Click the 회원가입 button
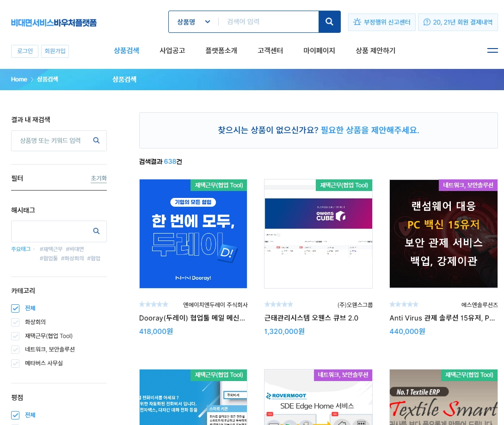Viewport: 504px width, 425px height. coord(55,51)
